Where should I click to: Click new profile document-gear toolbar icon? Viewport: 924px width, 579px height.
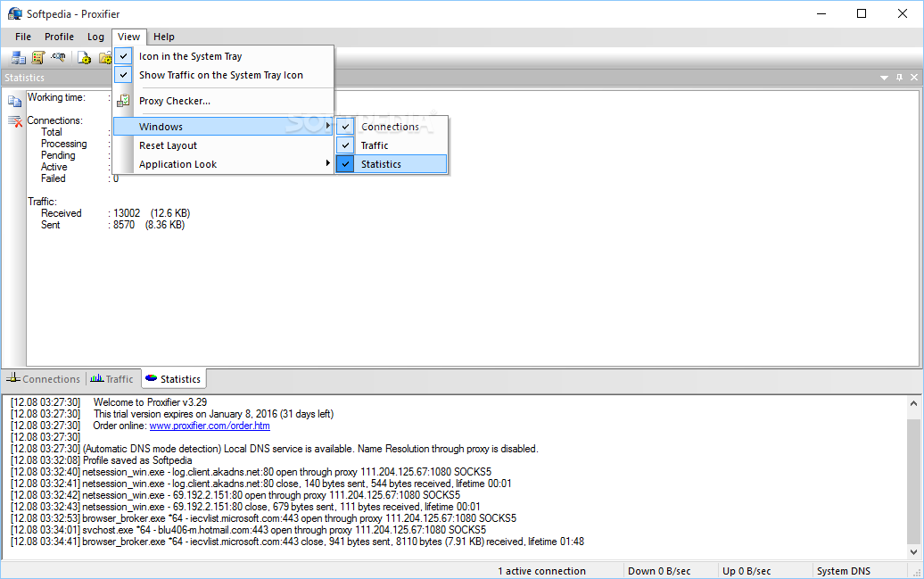84,57
